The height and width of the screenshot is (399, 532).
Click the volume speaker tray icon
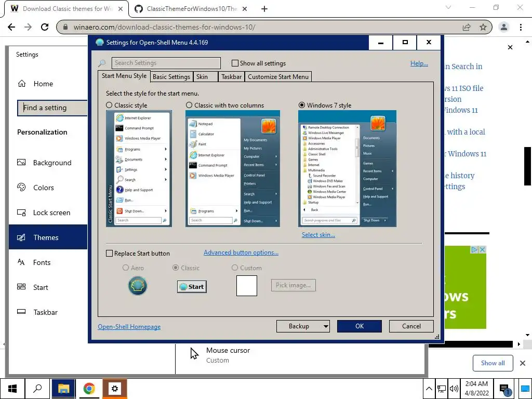tap(454, 389)
